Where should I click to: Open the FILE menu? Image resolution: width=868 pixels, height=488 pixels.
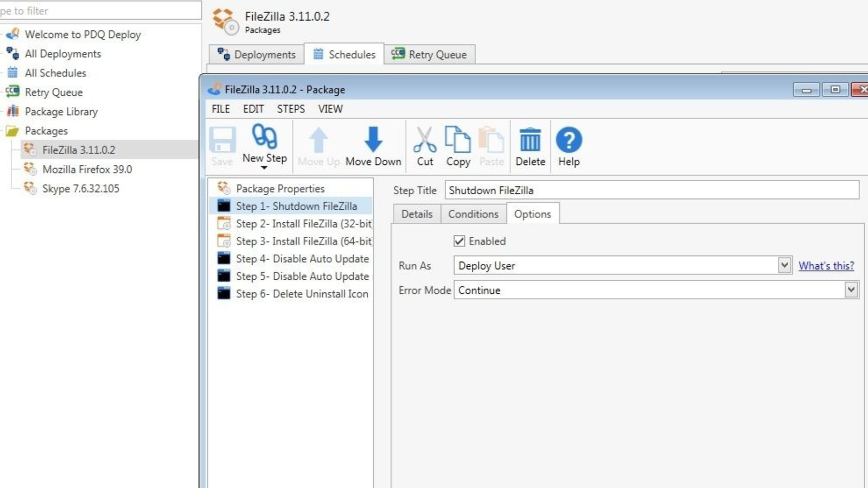(221, 109)
